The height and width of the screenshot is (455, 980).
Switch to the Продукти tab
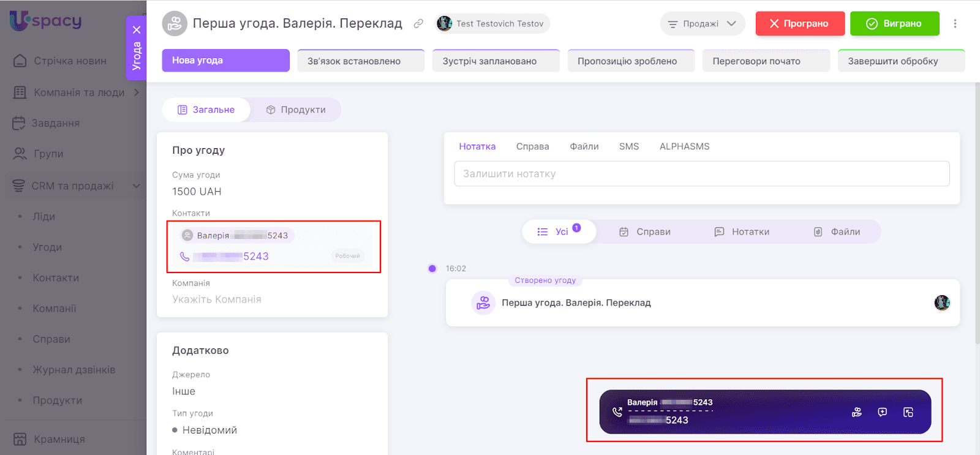click(296, 110)
